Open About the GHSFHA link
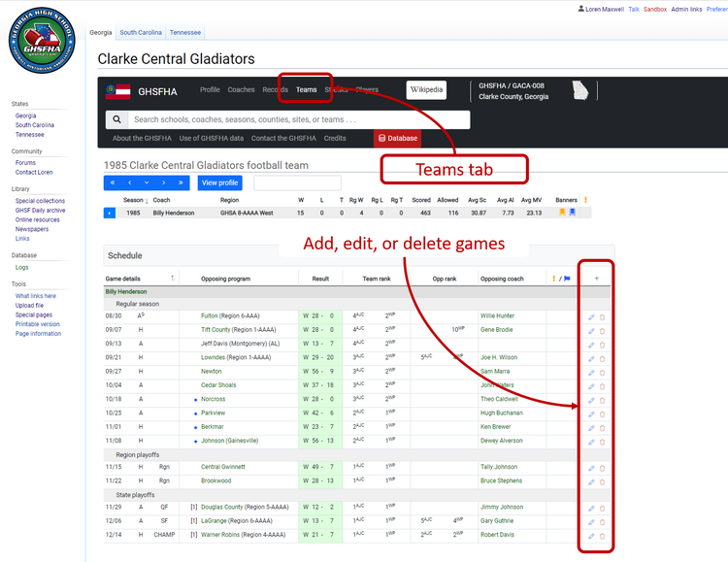This screenshot has height=562, width=728. tap(142, 139)
